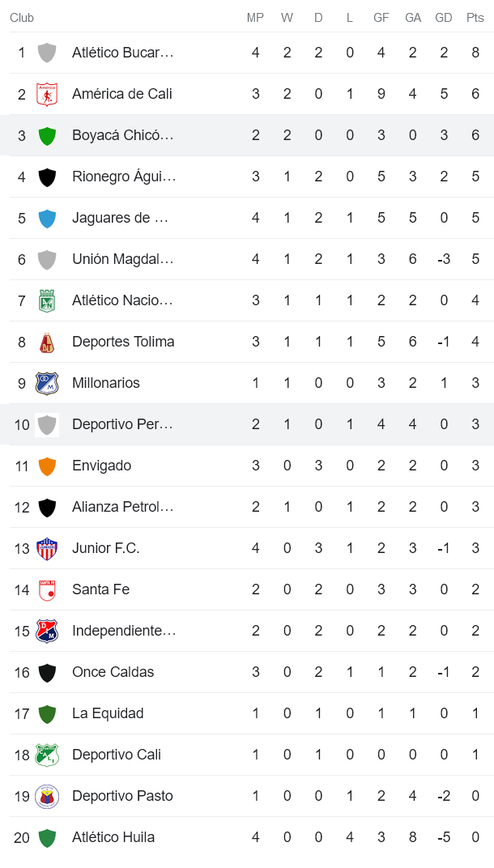Open the Atlético Bucaramanga team link
The width and height of the screenshot is (494, 868).
(123, 53)
